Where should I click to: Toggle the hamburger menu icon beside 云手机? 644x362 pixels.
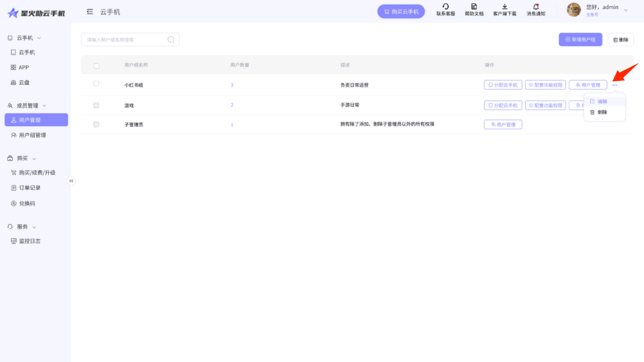90,12
